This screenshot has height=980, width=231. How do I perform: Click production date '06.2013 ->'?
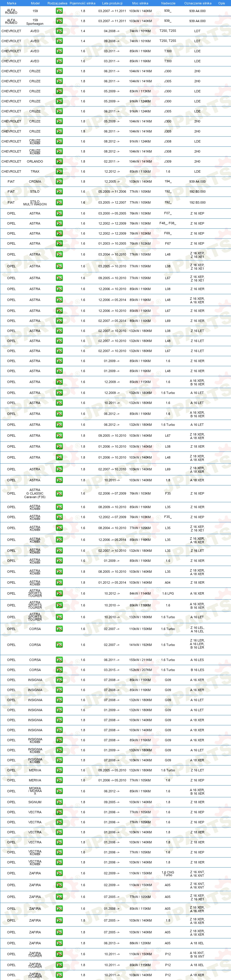tap(111, 943)
